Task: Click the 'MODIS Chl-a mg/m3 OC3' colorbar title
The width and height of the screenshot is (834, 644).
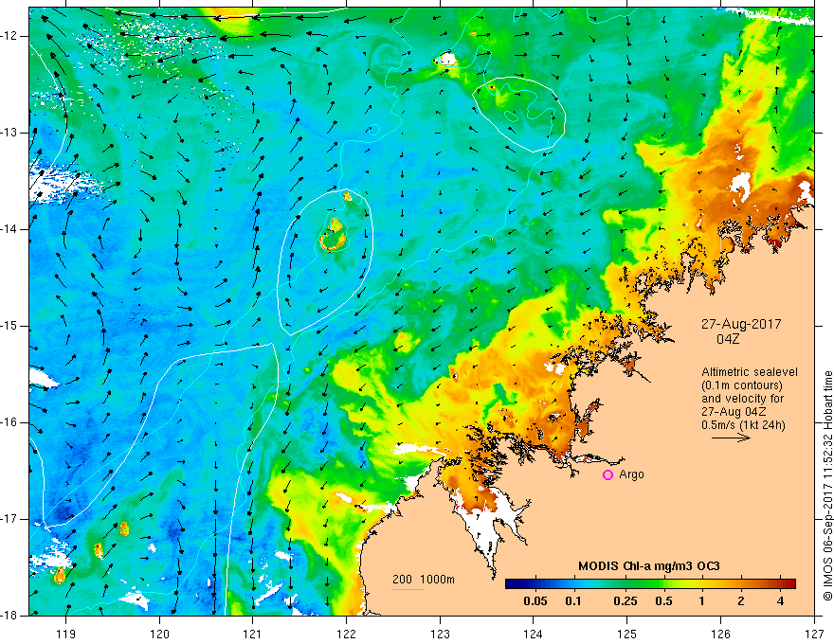Action: click(649, 566)
